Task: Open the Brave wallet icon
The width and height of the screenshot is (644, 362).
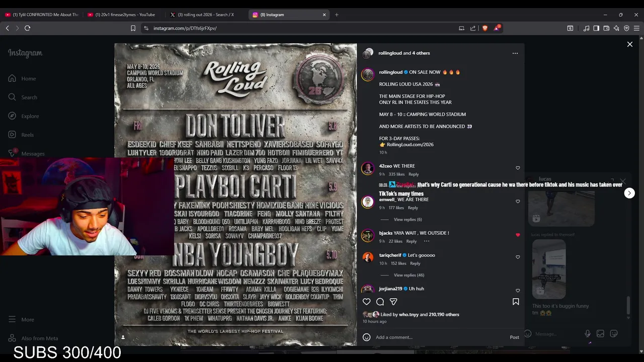Action: point(606,28)
